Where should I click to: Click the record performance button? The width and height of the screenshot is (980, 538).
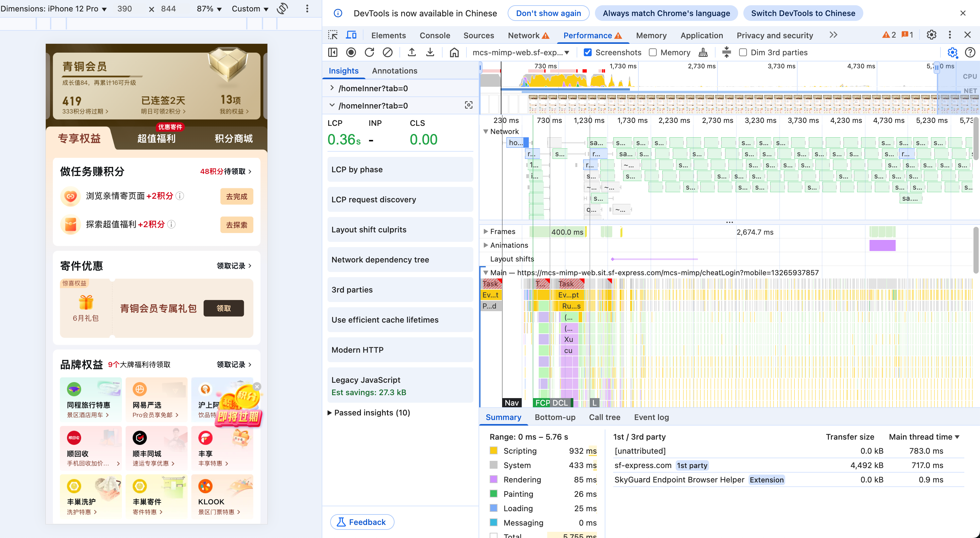coord(351,52)
